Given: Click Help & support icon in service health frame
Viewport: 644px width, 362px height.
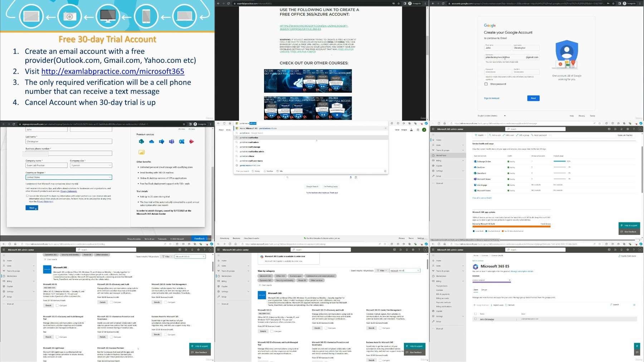Looking at the screenshot, I should [x=622, y=225].
